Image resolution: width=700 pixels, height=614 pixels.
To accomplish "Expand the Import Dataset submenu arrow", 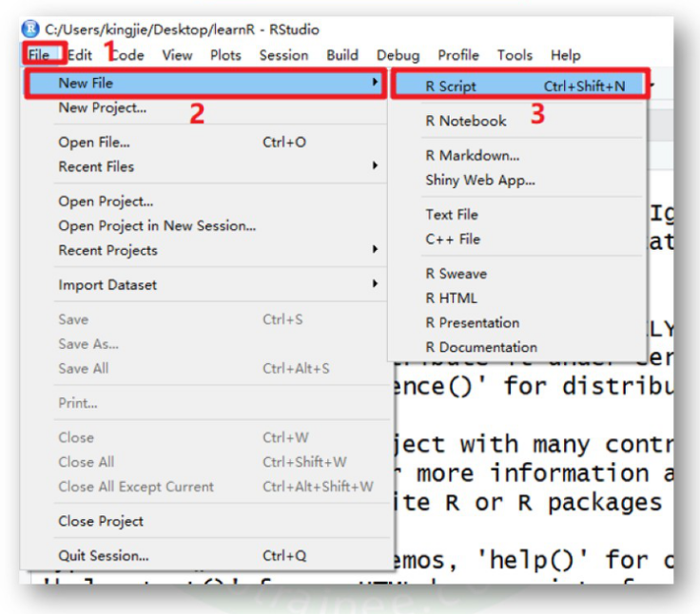I will pyautogui.click(x=375, y=283).
